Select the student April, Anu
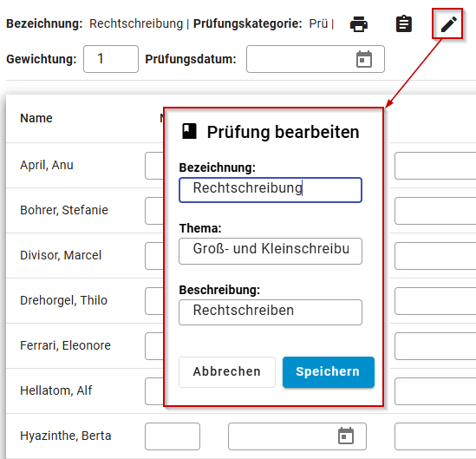Image resolution: width=476 pixels, height=459 pixels. pyautogui.click(x=47, y=165)
